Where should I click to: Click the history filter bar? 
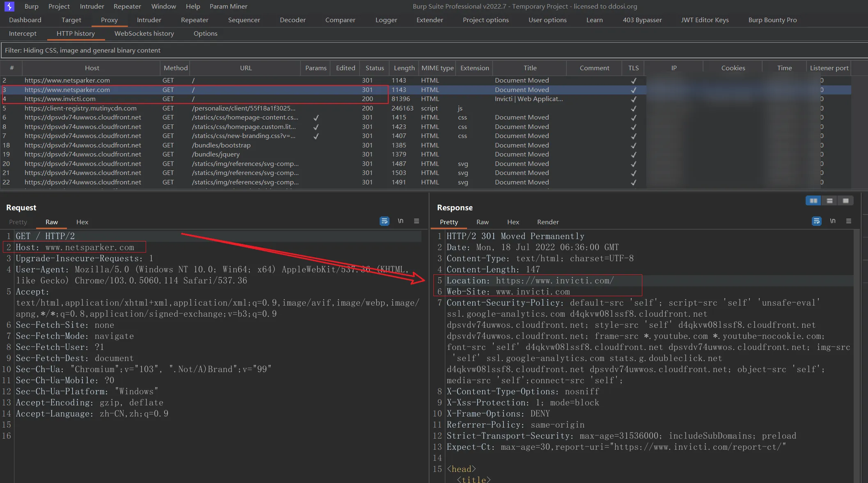434,50
